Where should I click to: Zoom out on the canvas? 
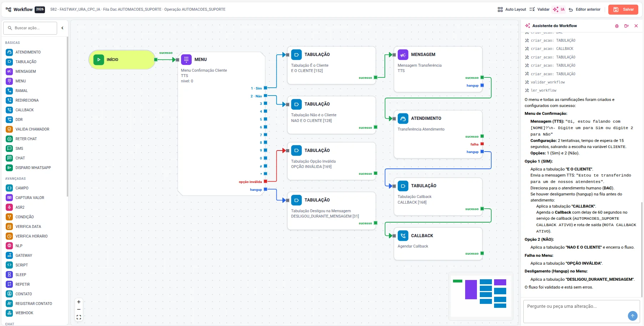[79, 309]
